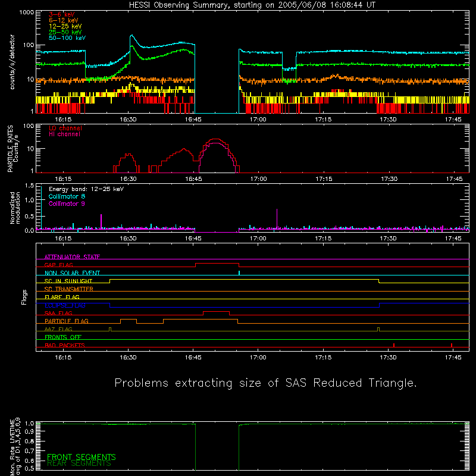This screenshot has width=476, height=476.
Task: Select the 6-12 keV legend label
Action: tap(64, 20)
